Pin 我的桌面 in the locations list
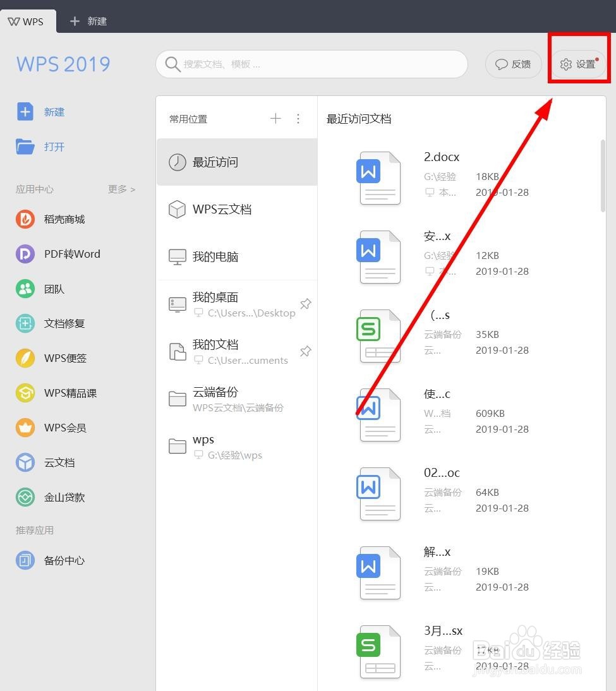Viewport: 616px width, 691px height. [306, 304]
